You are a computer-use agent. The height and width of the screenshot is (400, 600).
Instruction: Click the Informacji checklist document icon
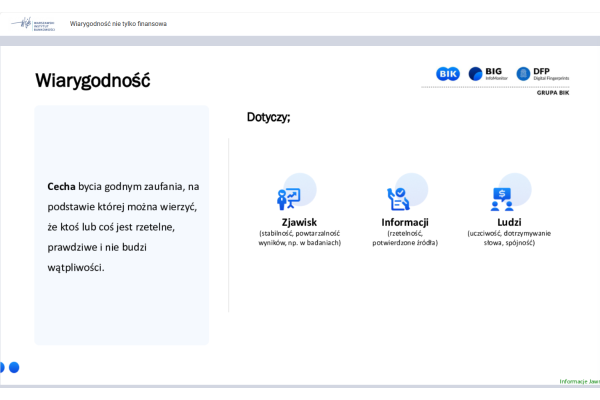397,198
